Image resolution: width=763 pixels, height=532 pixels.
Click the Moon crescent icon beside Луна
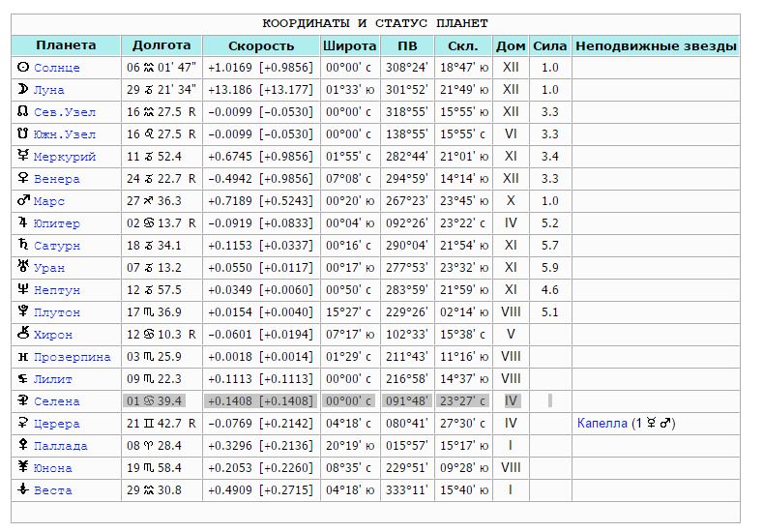[23, 90]
